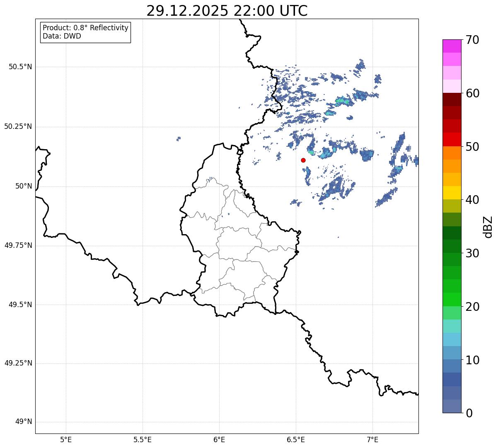Screen dimensions: 498x448
Task: Click the latitude label 49°N
Action: pyautogui.click(x=24, y=422)
